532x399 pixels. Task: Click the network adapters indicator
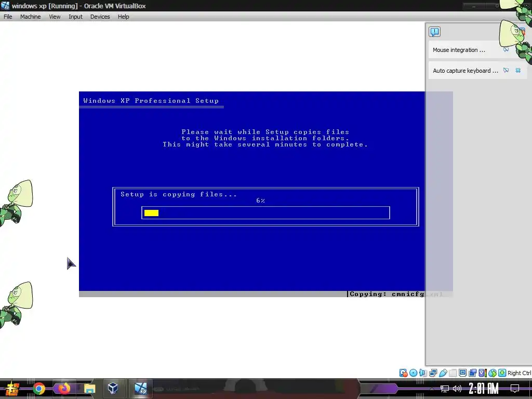click(433, 373)
